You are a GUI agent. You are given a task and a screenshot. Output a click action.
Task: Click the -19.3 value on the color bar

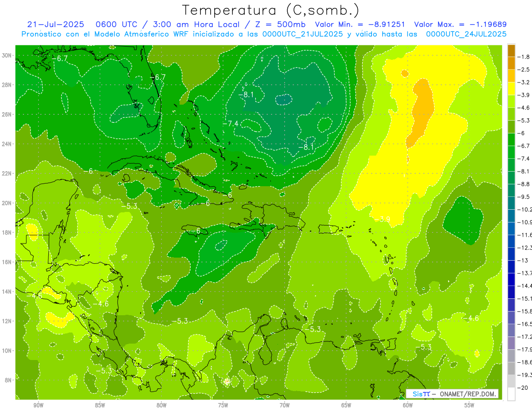coord(525,374)
